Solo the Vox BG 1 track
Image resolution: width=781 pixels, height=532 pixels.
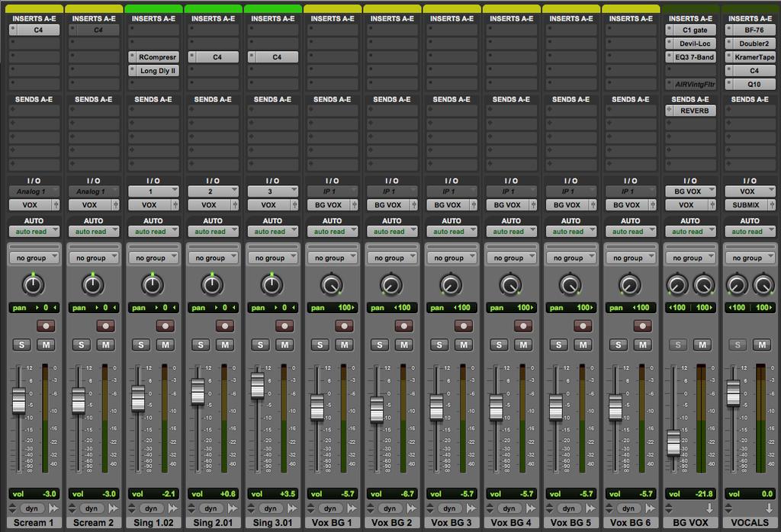pos(320,345)
